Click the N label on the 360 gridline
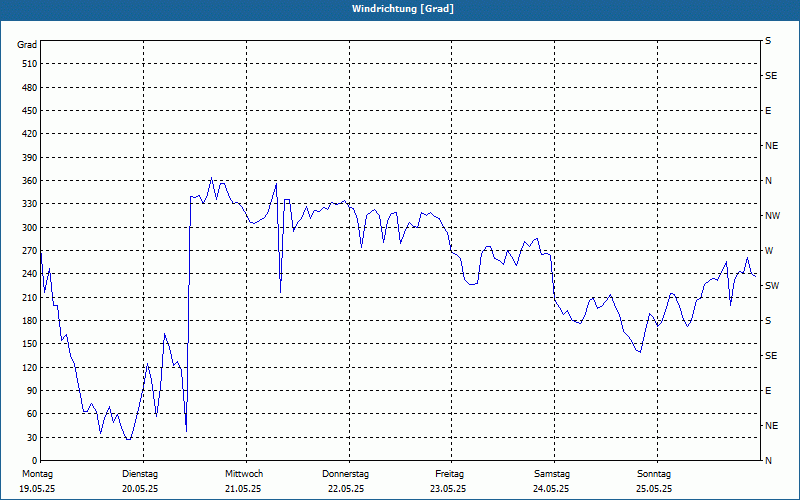The height and width of the screenshot is (500, 800). point(768,181)
